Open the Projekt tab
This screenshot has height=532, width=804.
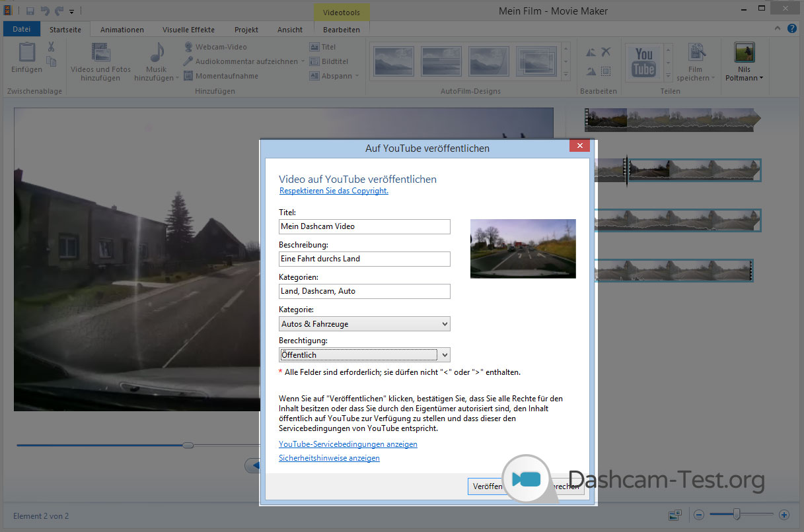point(246,30)
